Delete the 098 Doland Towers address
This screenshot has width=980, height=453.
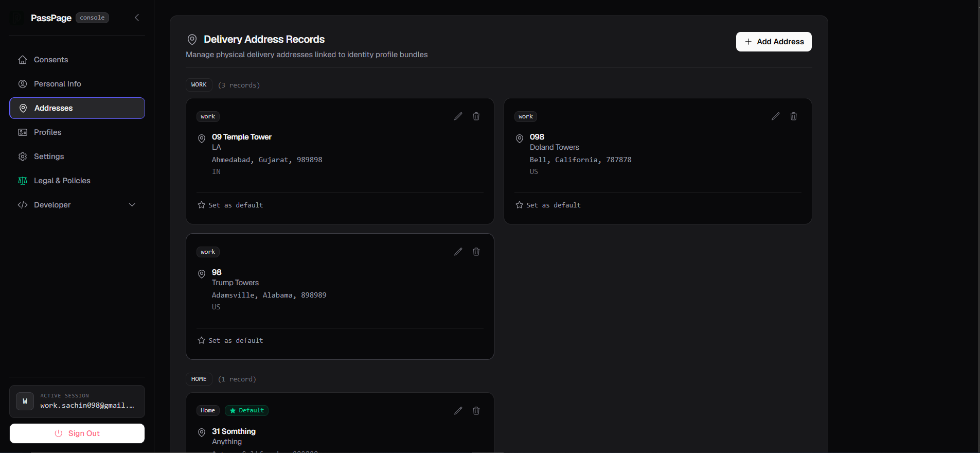794,116
